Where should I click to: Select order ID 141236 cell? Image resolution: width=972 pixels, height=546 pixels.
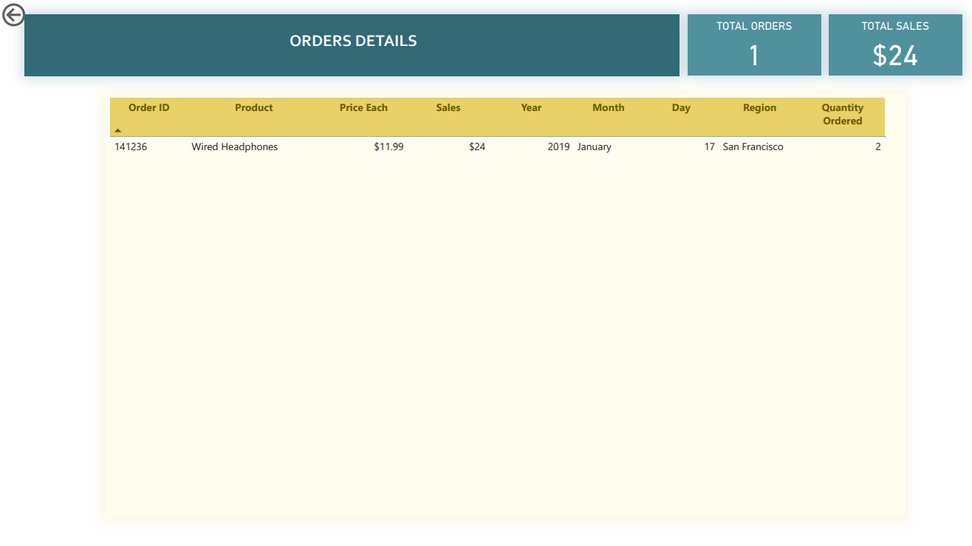point(131,147)
